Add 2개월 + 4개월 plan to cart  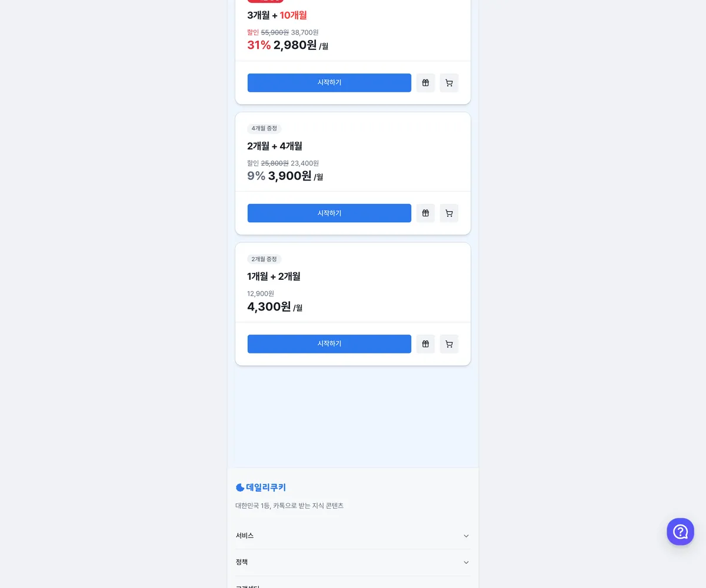tap(449, 213)
